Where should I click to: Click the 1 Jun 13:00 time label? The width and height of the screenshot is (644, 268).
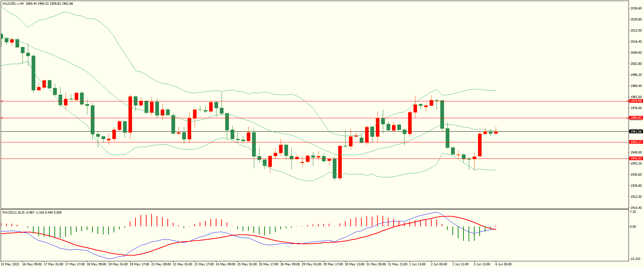417,264
